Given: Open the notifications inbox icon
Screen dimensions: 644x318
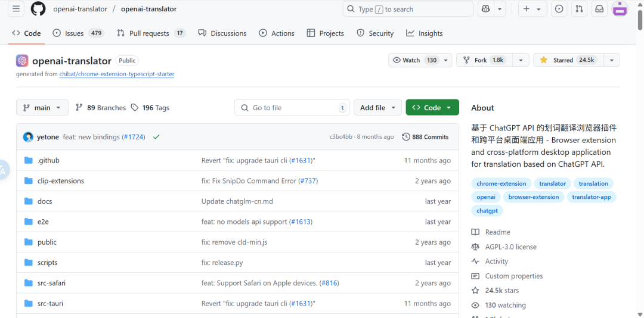Looking at the screenshot, I should point(599,9).
